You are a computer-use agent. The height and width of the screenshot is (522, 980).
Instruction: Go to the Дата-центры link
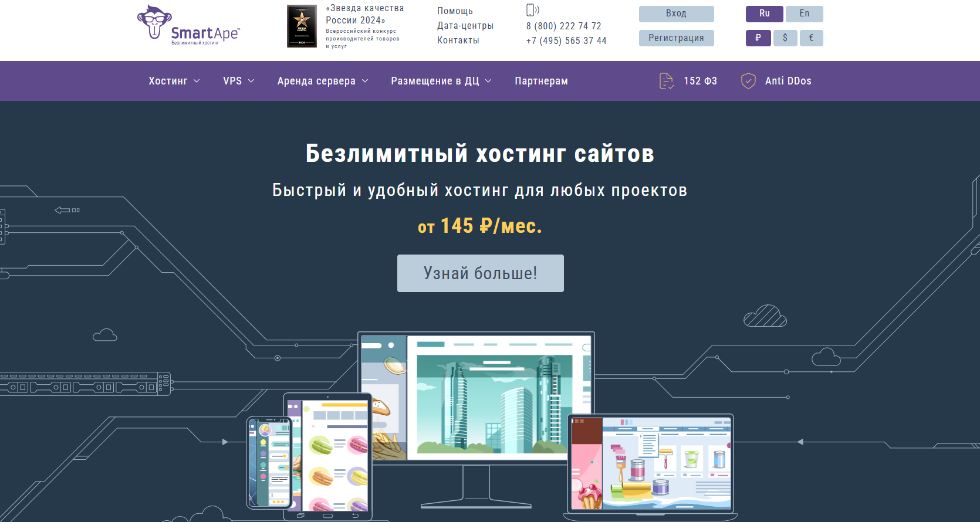[x=465, y=26]
